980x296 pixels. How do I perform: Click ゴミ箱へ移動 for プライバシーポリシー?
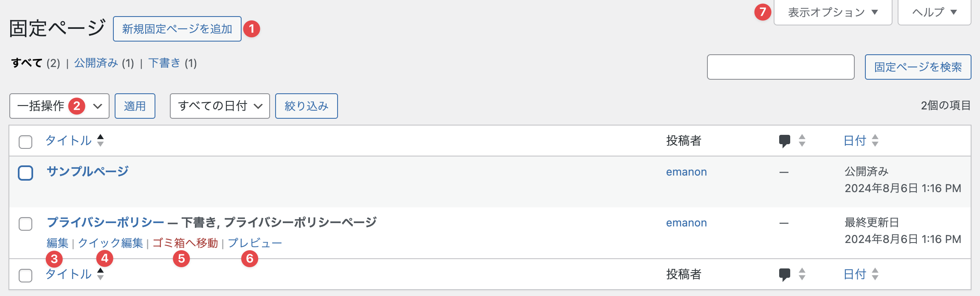(x=185, y=243)
